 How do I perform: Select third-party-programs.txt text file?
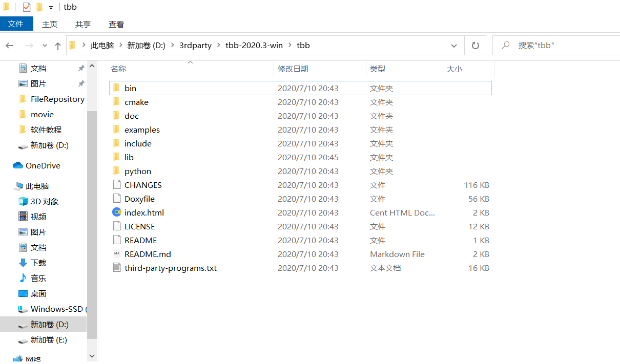[x=170, y=268]
